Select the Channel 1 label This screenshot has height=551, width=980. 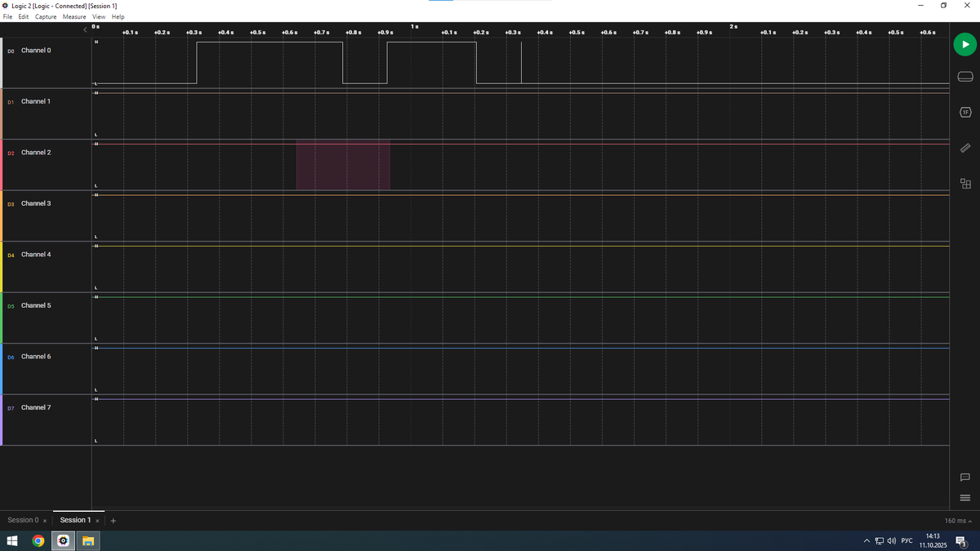pos(36,101)
